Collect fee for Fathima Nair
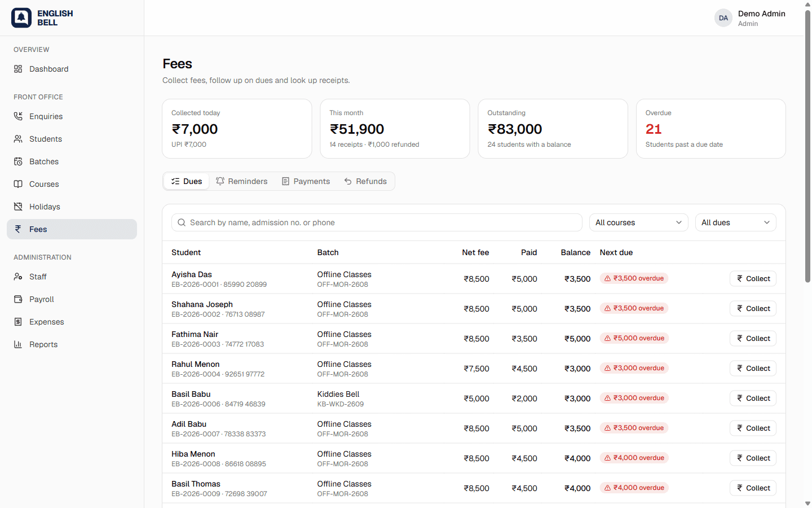The width and height of the screenshot is (812, 508). pyautogui.click(x=753, y=339)
